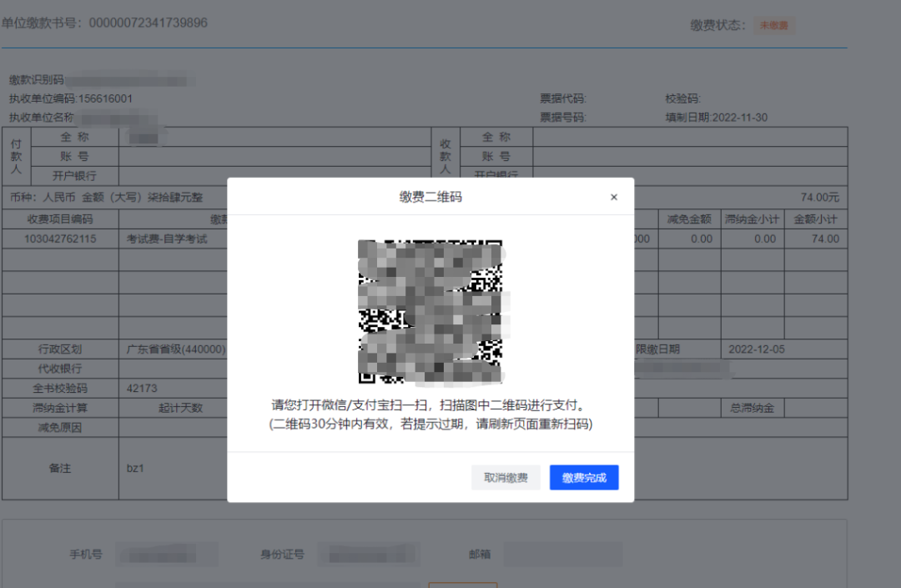Screen dimensions: 901x588
Task: Click the 邮箱 input field
Action: [562, 555]
